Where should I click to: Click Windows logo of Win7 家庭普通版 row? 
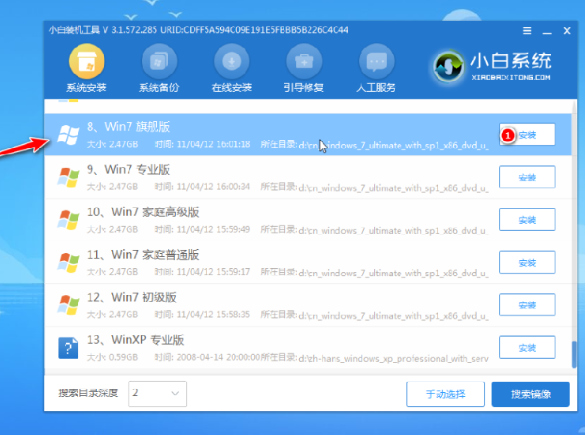68,262
